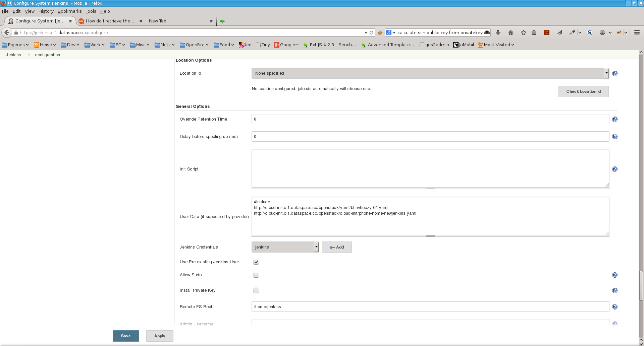Open the JaMobil bookmark

pyautogui.click(x=464, y=45)
